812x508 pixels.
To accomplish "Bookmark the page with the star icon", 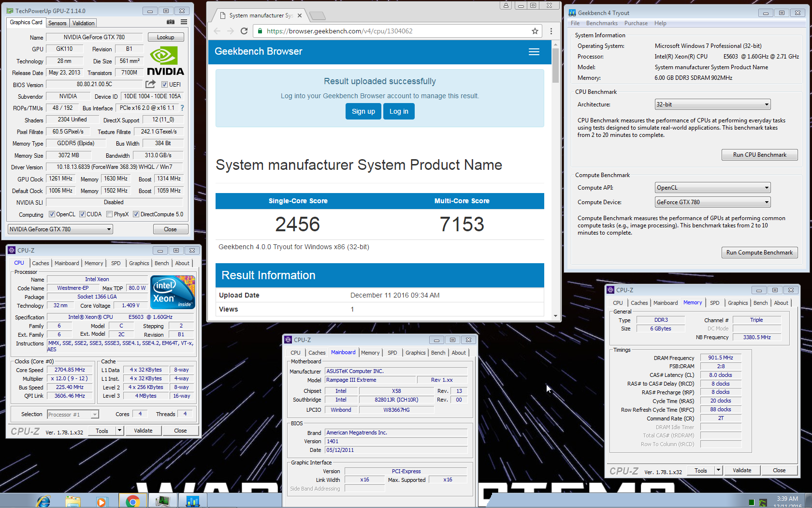I will (x=535, y=31).
